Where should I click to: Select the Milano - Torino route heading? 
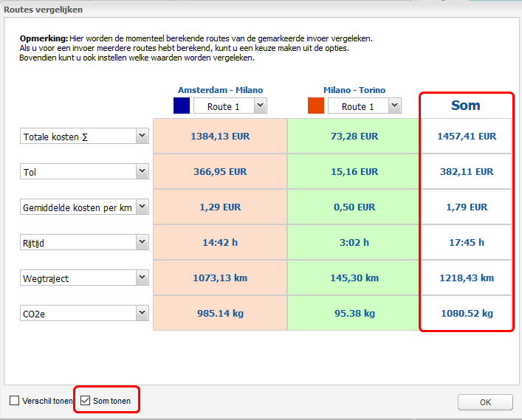pos(354,90)
